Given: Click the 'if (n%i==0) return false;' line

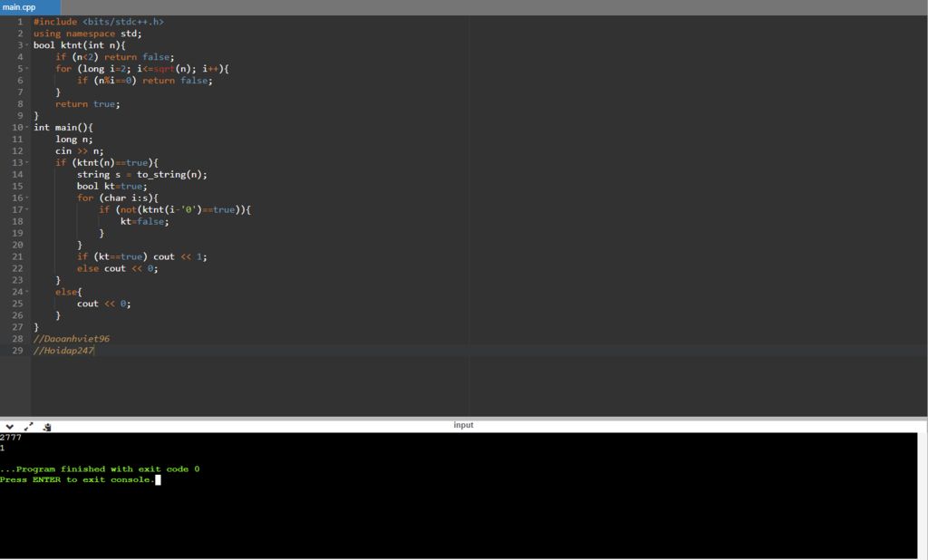Looking at the screenshot, I should (x=144, y=81).
